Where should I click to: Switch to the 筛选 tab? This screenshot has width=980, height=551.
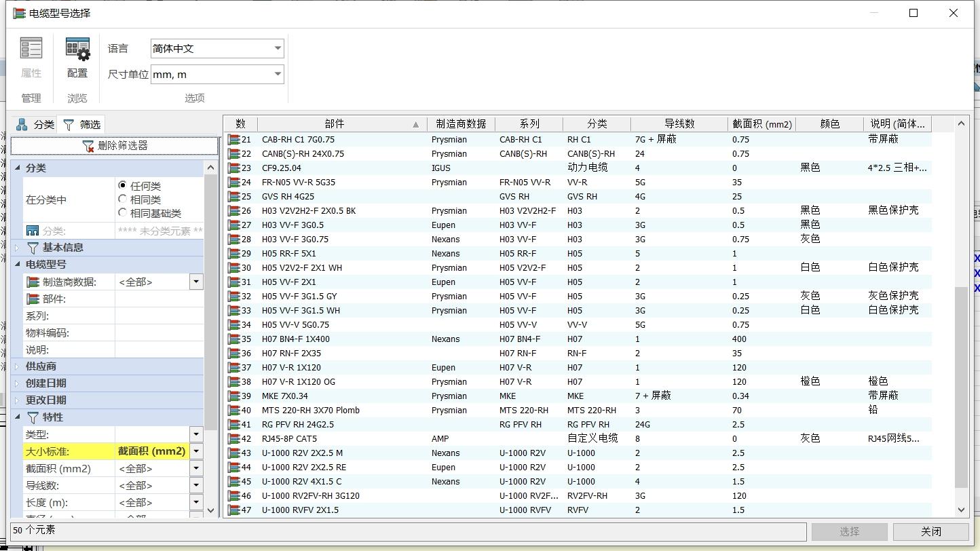coord(82,124)
